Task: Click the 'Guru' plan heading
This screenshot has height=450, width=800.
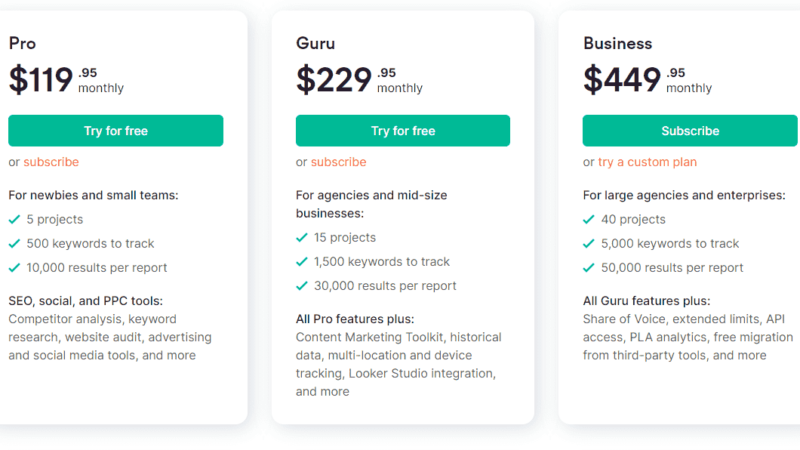Action: (316, 43)
